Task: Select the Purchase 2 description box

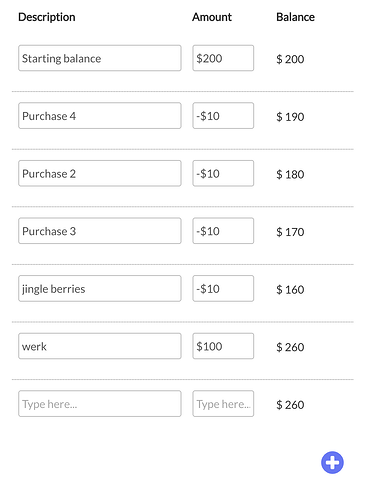Action: pos(100,173)
